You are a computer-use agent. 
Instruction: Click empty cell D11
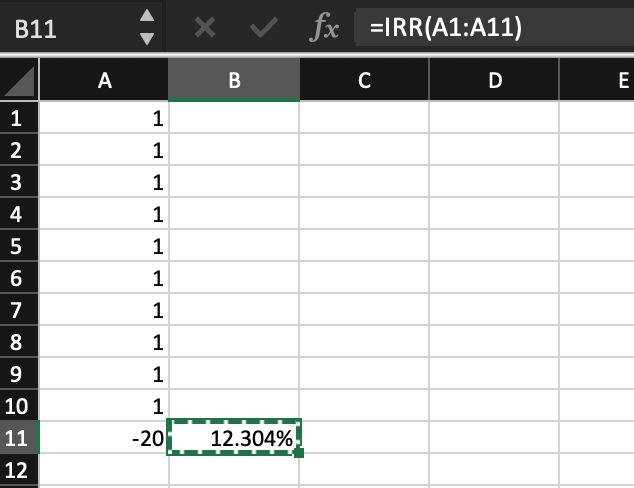pos(495,437)
